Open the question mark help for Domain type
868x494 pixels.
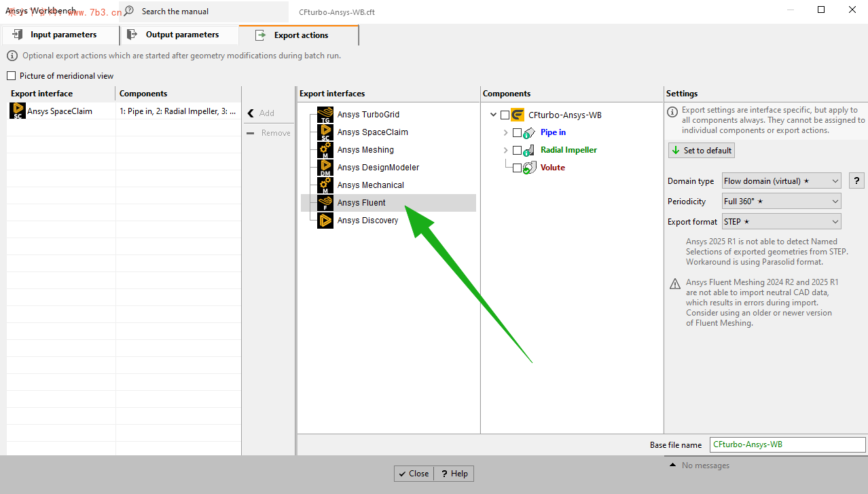click(856, 181)
